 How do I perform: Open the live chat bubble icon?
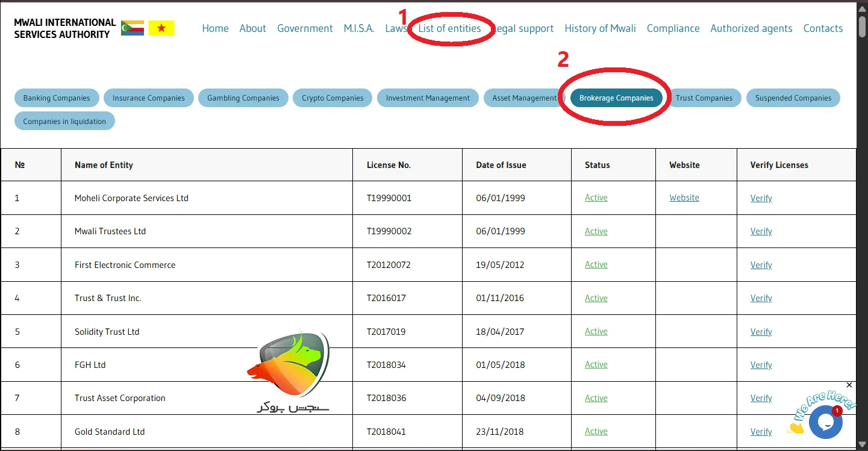pos(825,421)
